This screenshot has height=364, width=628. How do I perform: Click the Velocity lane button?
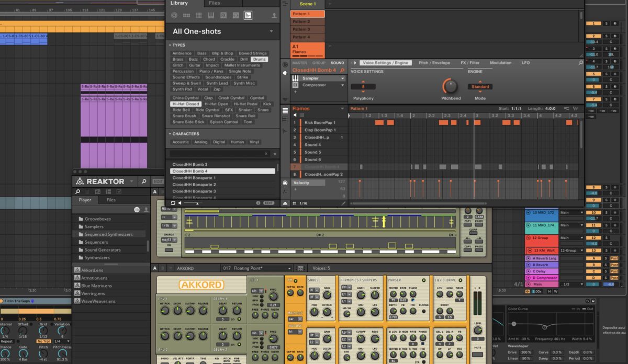(309, 183)
